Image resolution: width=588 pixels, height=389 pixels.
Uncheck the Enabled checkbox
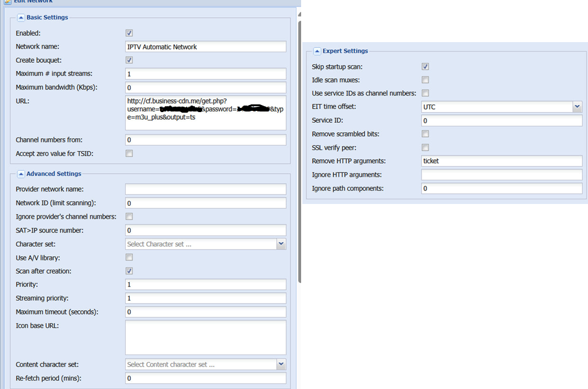(x=129, y=33)
